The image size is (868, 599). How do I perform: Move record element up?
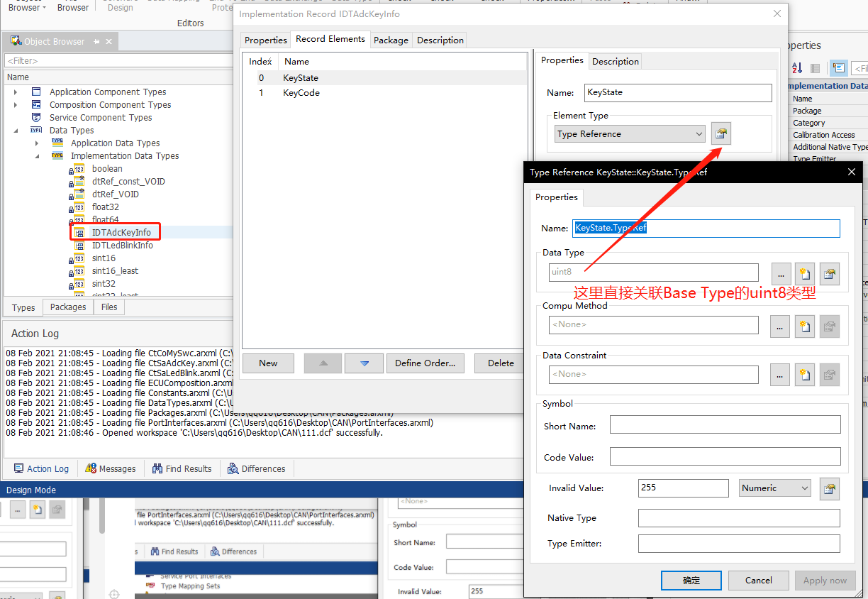coord(323,363)
